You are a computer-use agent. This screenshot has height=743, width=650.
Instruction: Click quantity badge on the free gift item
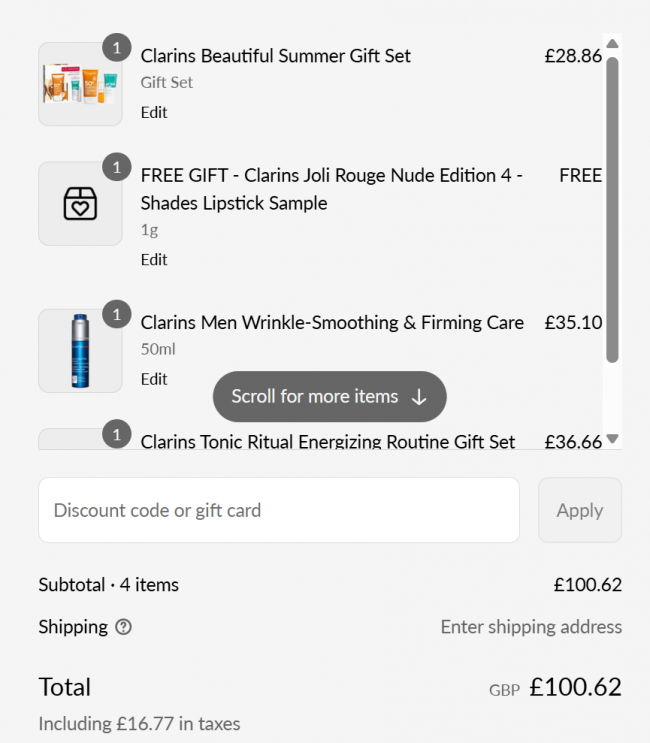pos(117,167)
